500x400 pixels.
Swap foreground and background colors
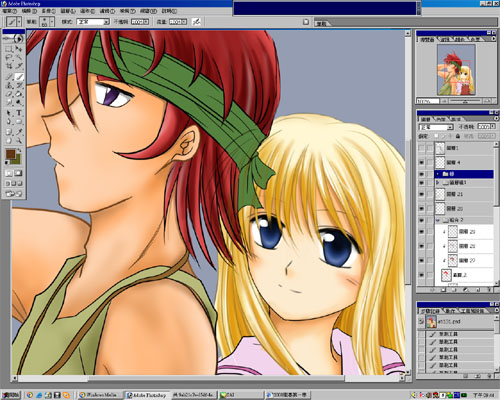tap(20, 151)
